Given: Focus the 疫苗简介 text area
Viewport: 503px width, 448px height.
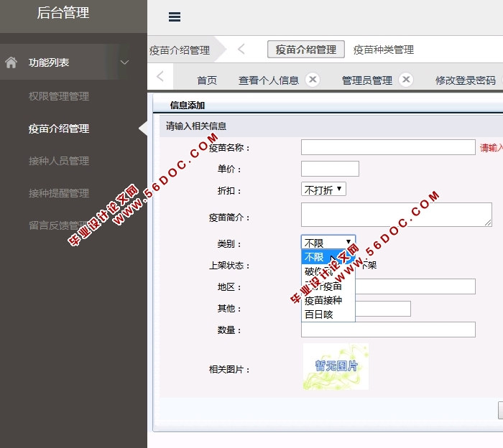Looking at the screenshot, I should (396, 215).
